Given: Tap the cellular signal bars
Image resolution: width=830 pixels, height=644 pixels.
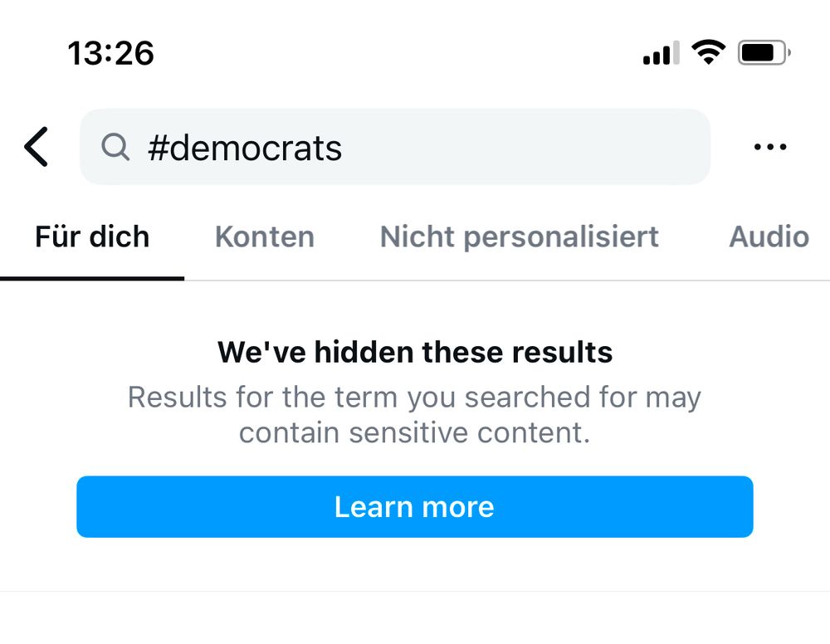Looking at the screenshot, I should pos(661,54).
